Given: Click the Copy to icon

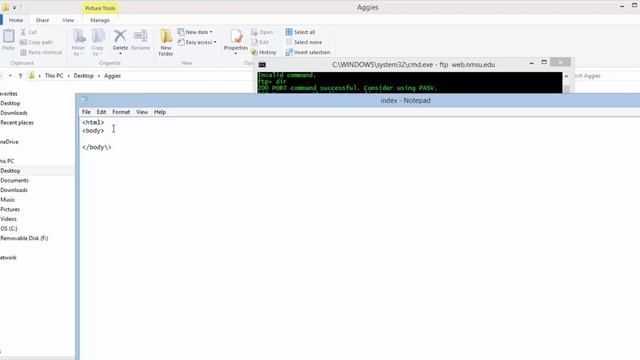Looking at the screenshot, I should tap(98, 36).
